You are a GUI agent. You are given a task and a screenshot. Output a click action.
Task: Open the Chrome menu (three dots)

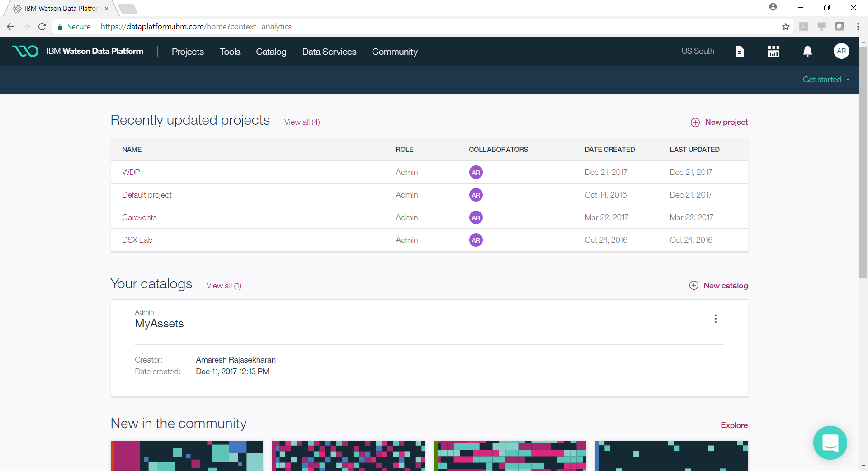click(x=858, y=27)
